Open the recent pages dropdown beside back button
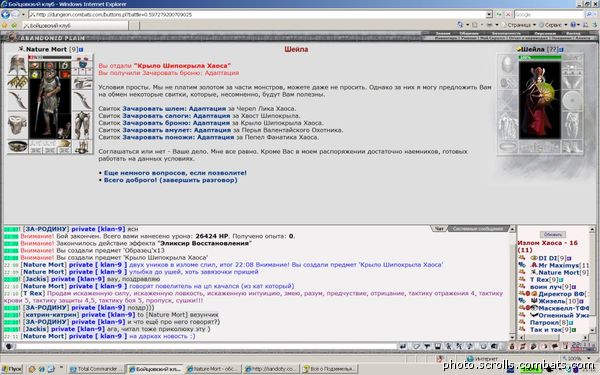The image size is (600, 375). [23, 15]
